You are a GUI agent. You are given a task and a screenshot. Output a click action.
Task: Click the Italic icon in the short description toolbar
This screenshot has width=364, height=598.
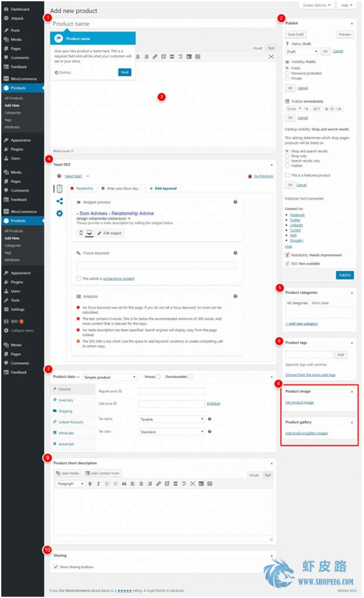tap(99, 483)
